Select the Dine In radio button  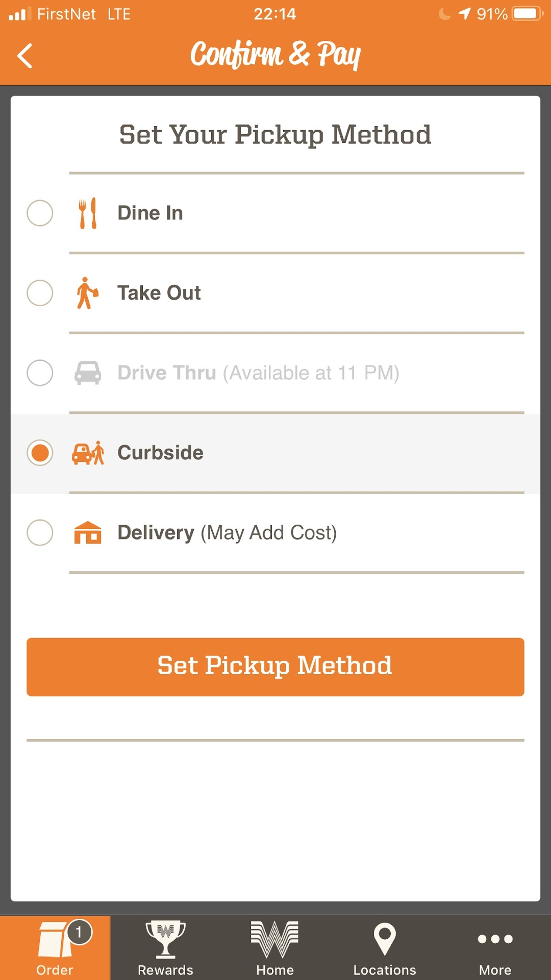(40, 213)
